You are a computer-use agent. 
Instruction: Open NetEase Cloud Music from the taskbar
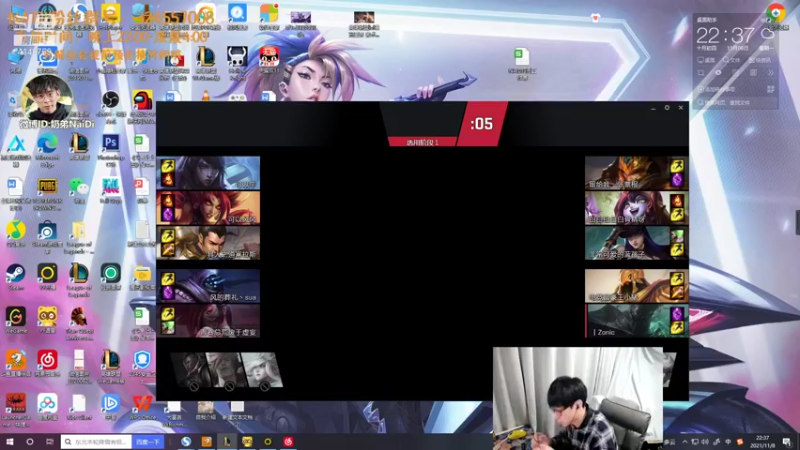click(288, 442)
